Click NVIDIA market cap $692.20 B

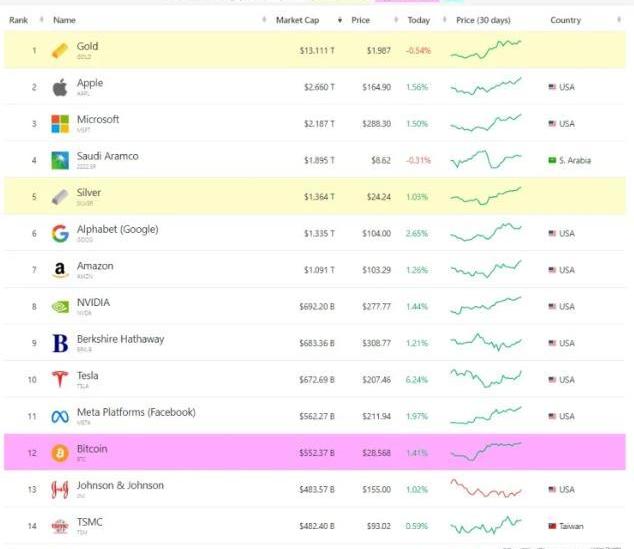tap(317, 307)
